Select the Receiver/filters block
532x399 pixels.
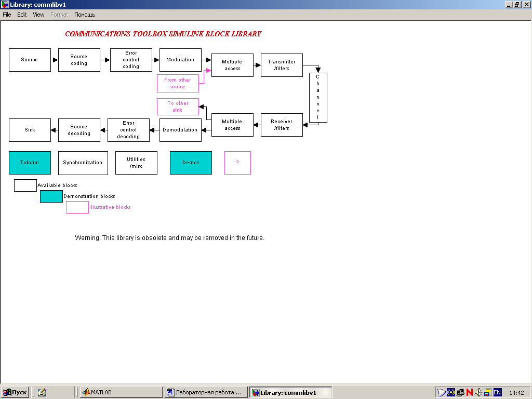click(x=282, y=125)
